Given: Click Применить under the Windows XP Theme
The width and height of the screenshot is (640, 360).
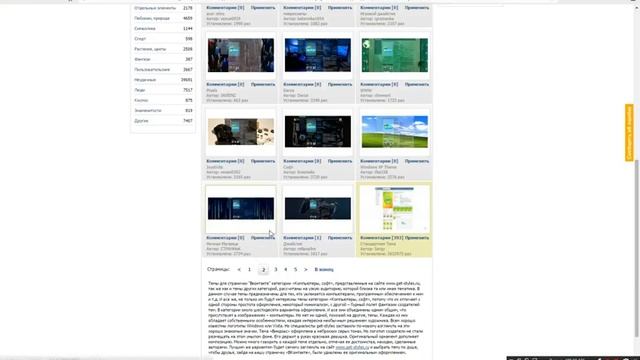Looking at the screenshot, I should [417, 161].
